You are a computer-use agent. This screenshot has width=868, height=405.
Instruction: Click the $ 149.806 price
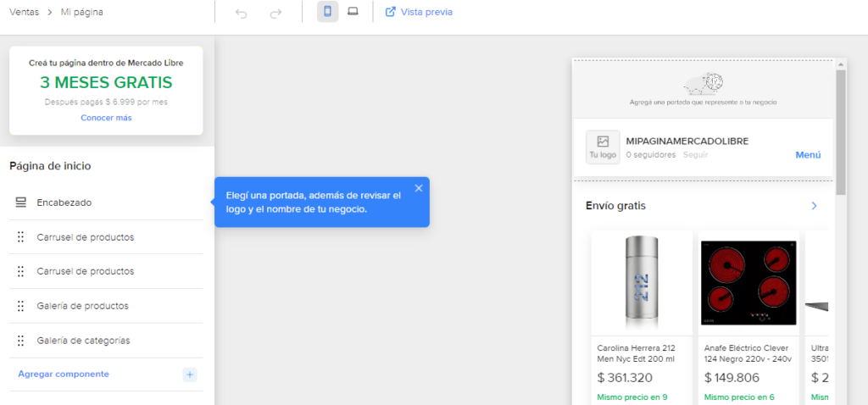coord(732,378)
